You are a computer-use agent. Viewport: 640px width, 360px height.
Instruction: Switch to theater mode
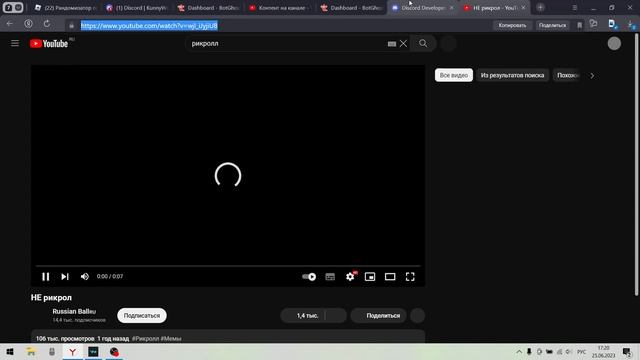point(390,277)
